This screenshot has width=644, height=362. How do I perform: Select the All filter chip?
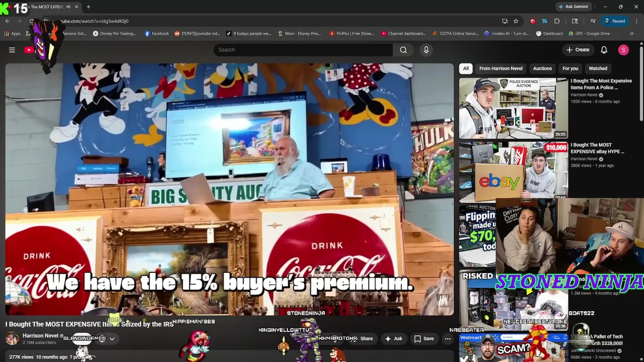pos(466,68)
